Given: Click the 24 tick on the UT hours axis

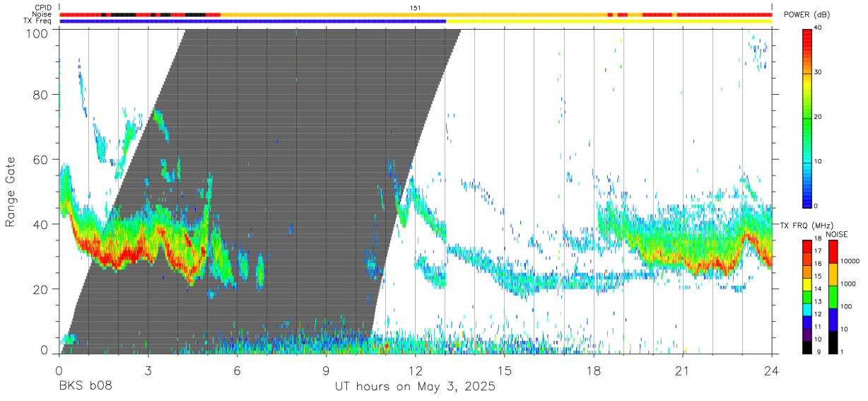Looking at the screenshot, I should [x=772, y=370].
